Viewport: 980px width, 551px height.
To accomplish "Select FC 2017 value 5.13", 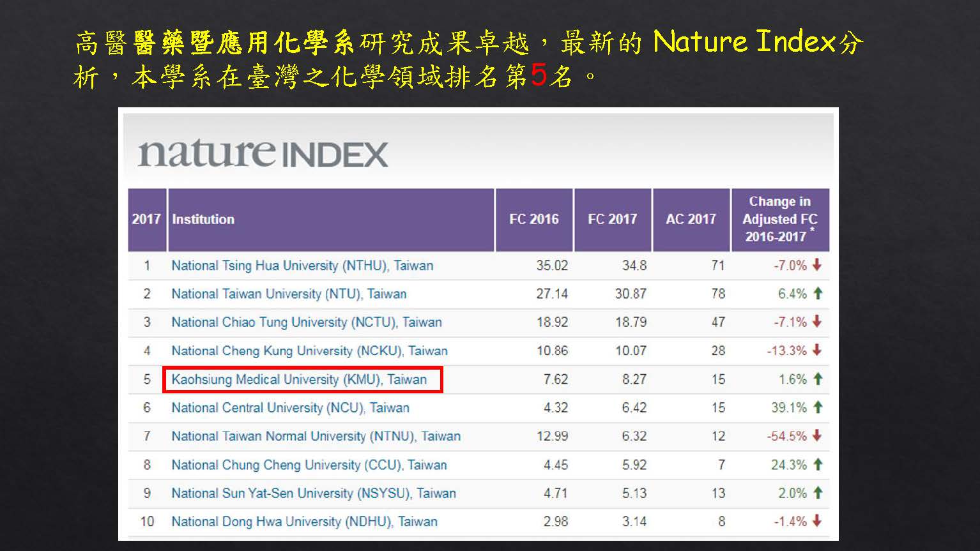I will [x=634, y=493].
